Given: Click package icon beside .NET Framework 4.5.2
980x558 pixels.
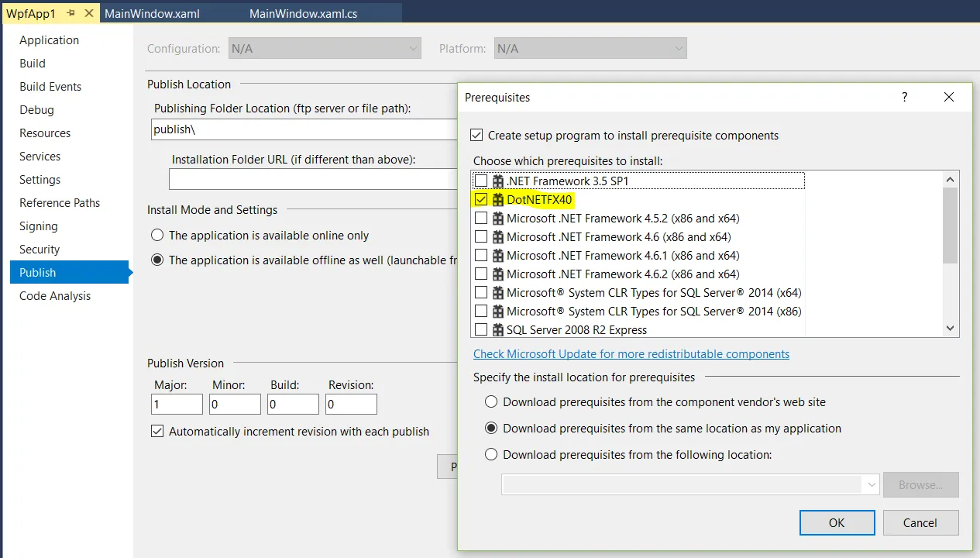Looking at the screenshot, I should pos(498,219).
